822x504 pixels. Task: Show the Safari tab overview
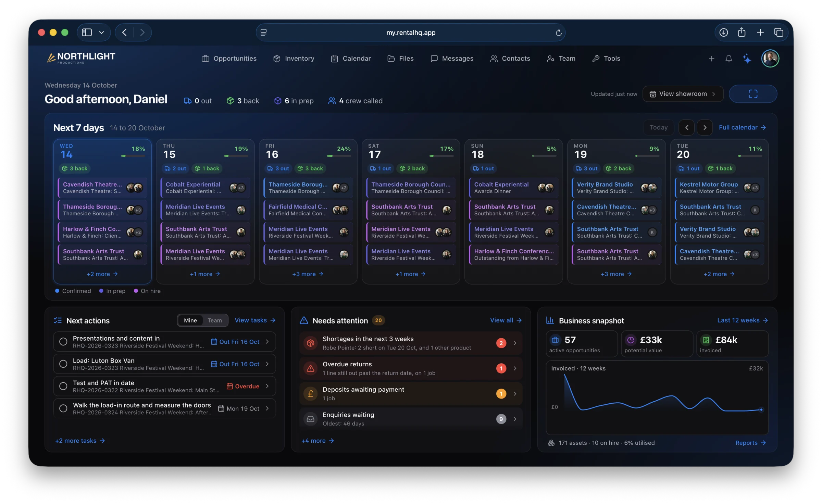779,33
